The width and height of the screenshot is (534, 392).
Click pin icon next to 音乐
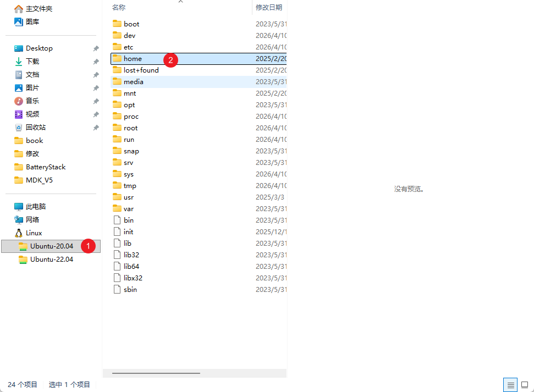(96, 102)
